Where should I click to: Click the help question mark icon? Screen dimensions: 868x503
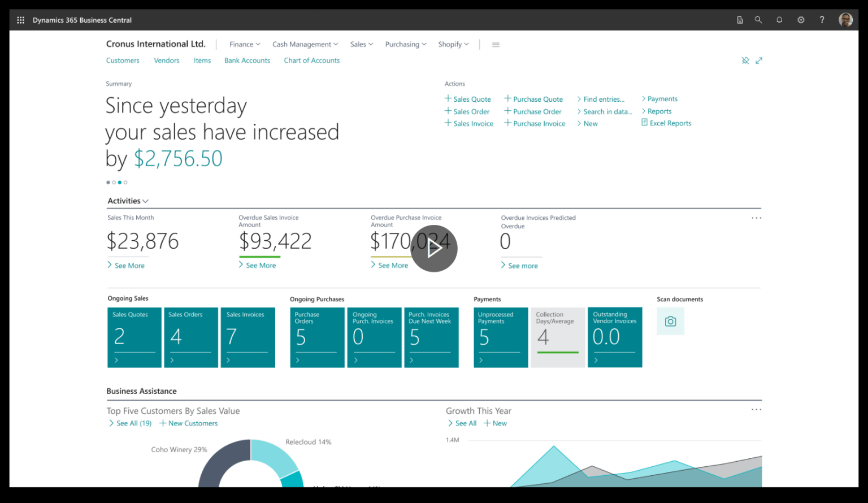[822, 20]
